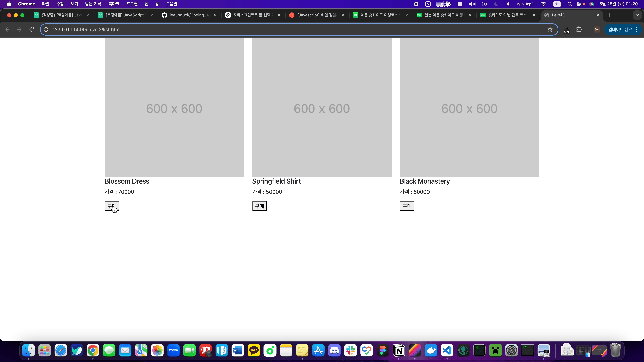Open Notion from the dock
This screenshot has width=644, height=362.
point(399,350)
